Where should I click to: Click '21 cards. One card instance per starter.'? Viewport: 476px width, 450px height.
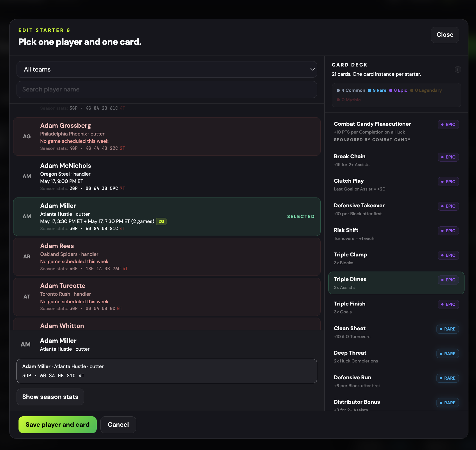pos(376,74)
